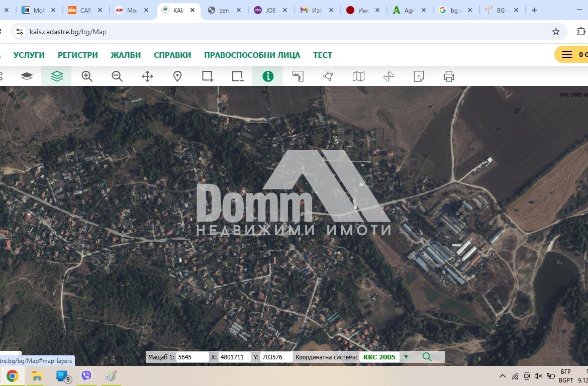Select the zoom in magnifier tool

point(87,76)
